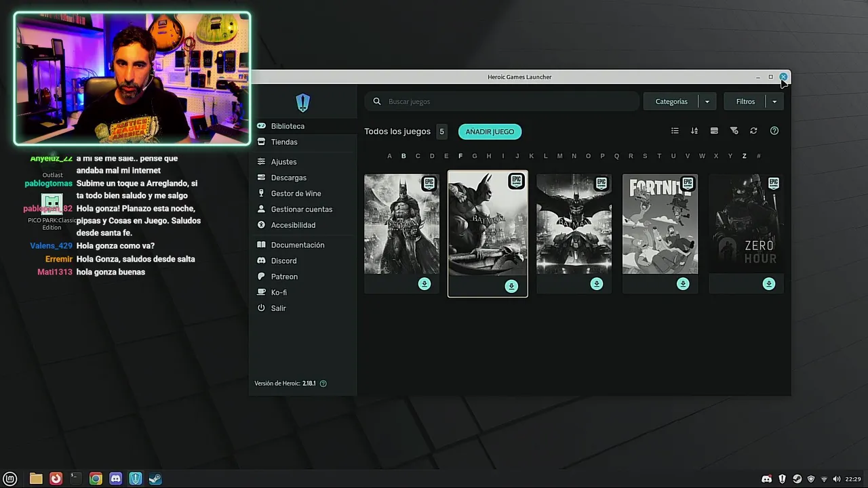Click the filter settings funnel icon
This screenshot has width=868, height=488.
click(734, 131)
